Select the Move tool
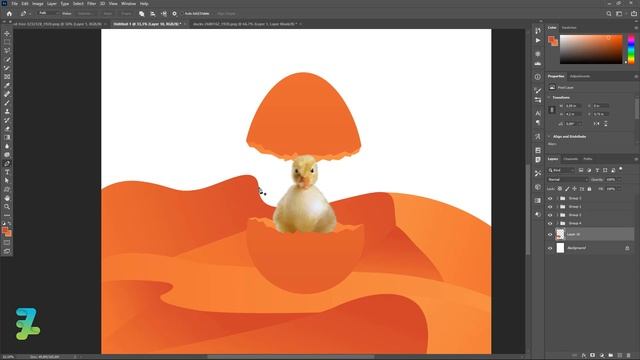This screenshot has height=360, width=640. point(7,33)
